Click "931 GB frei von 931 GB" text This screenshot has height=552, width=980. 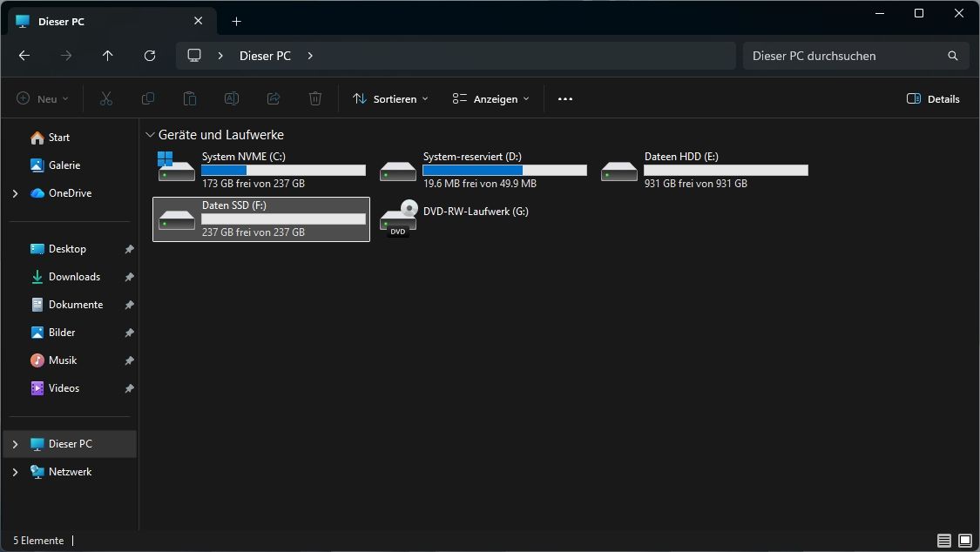point(696,184)
